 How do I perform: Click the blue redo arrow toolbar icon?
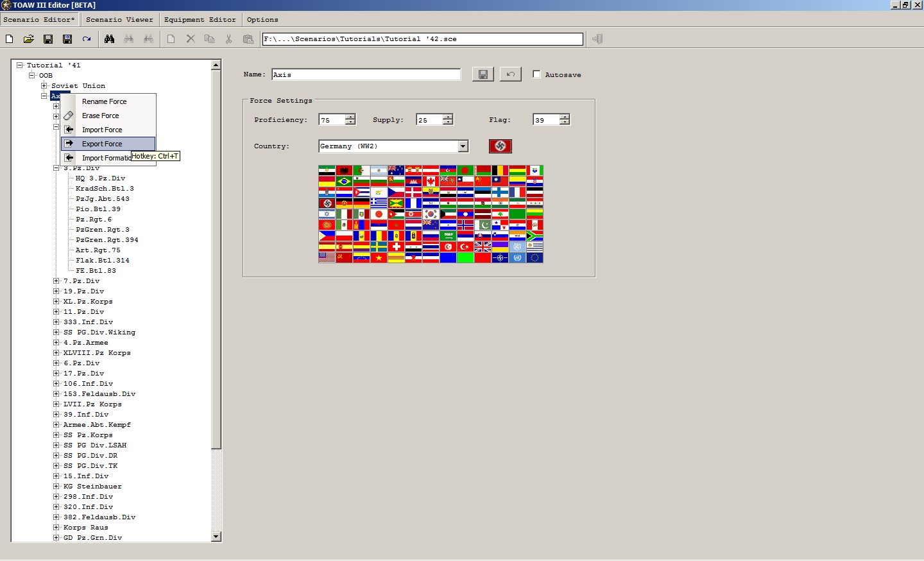(87, 39)
